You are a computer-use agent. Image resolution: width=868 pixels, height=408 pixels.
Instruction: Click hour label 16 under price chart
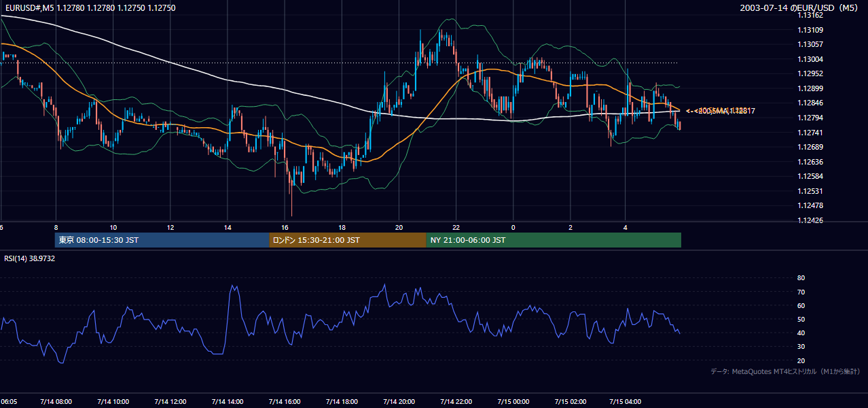285,227
